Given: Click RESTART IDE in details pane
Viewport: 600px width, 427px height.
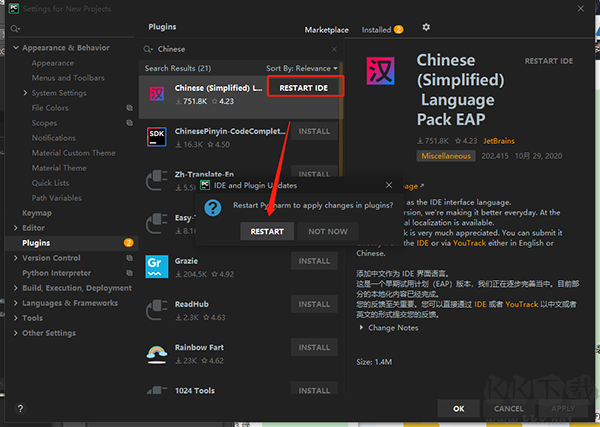Looking at the screenshot, I should pos(549,61).
